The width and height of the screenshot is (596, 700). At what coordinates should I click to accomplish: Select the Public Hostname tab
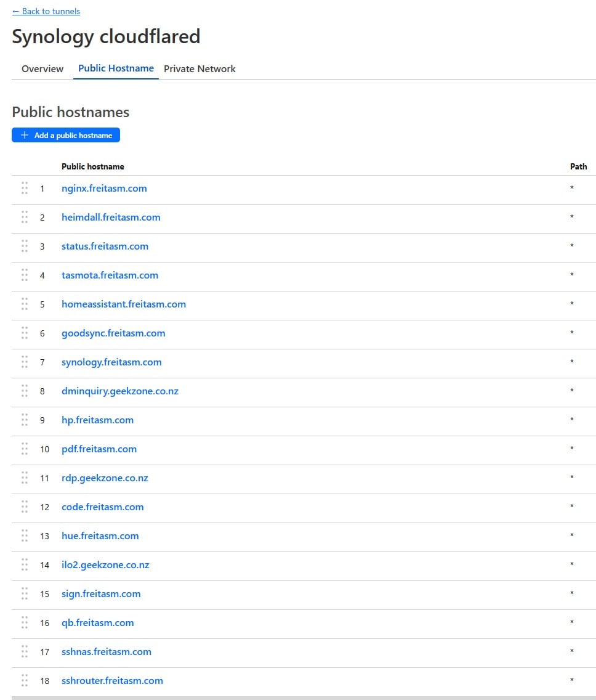pos(116,68)
